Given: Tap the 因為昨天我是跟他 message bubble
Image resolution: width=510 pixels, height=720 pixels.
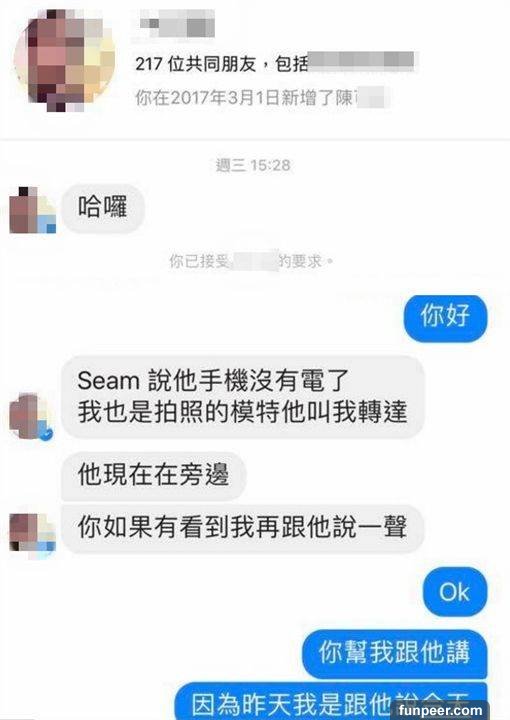Looking at the screenshot, I should [x=330, y=702].
